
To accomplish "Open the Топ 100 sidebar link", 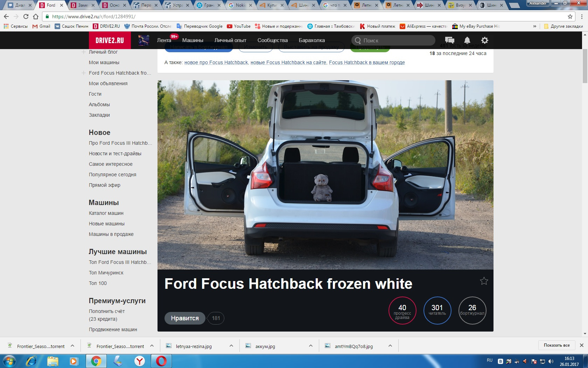I will (98, 283).
